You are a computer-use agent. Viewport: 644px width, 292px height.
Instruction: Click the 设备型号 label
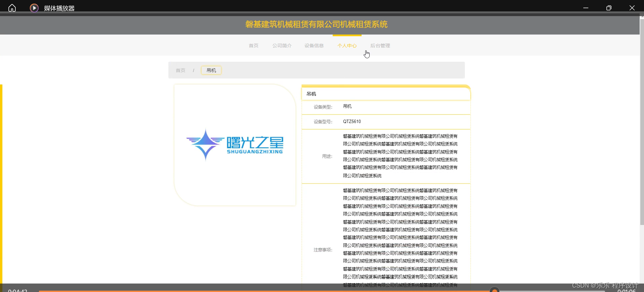(x=323, y=122)
